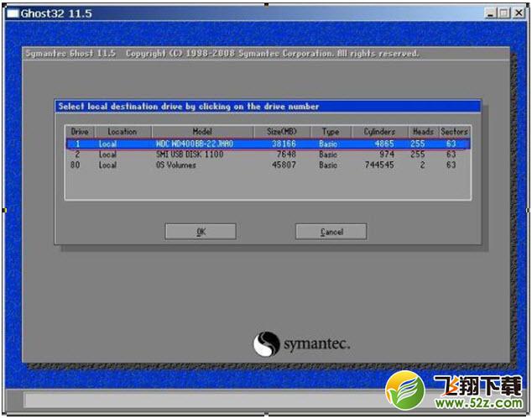Click cylinders value 744545
The image size is (532, 419).
click(379, 165)
